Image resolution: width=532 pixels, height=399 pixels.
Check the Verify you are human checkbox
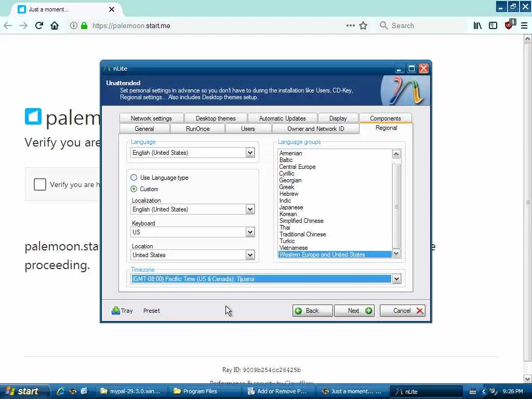coord(39,184)
